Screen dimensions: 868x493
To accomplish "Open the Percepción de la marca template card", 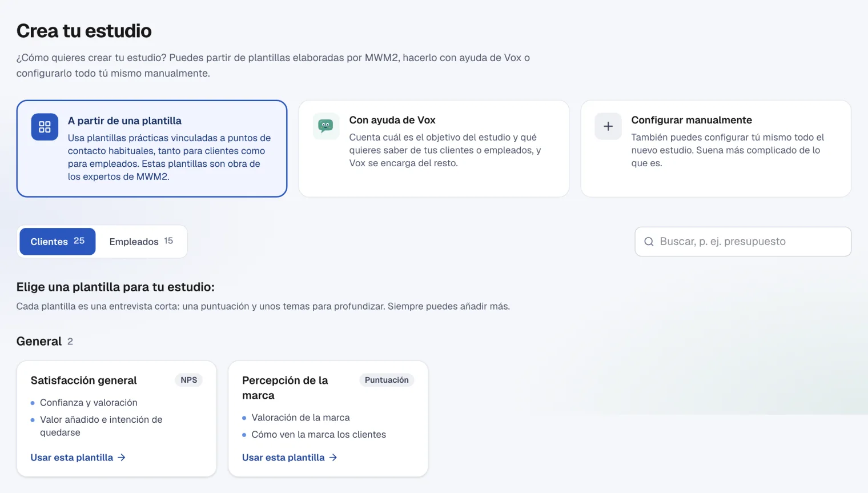I will [328, 419].
